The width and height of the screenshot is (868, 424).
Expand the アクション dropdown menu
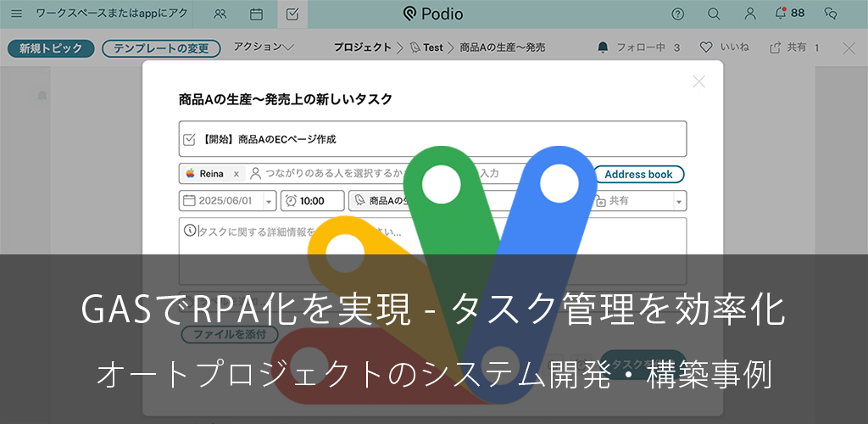tap(263, 47)
